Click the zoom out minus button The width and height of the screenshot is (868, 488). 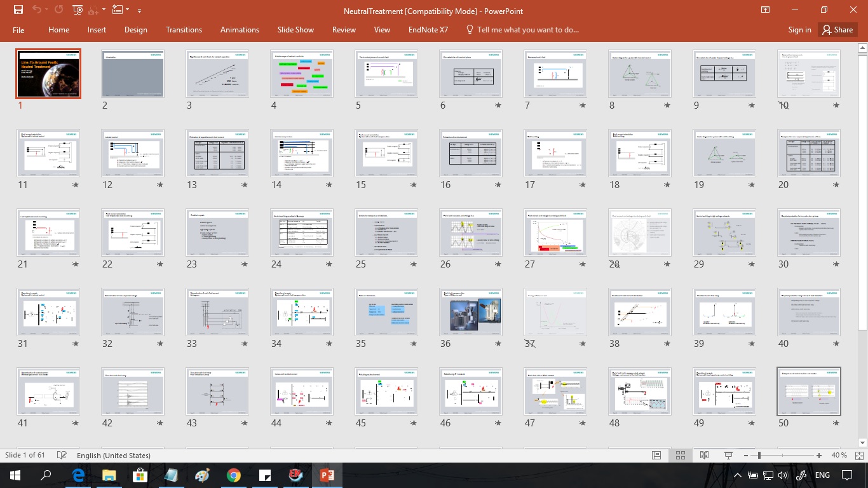click(x=747, y=456)
